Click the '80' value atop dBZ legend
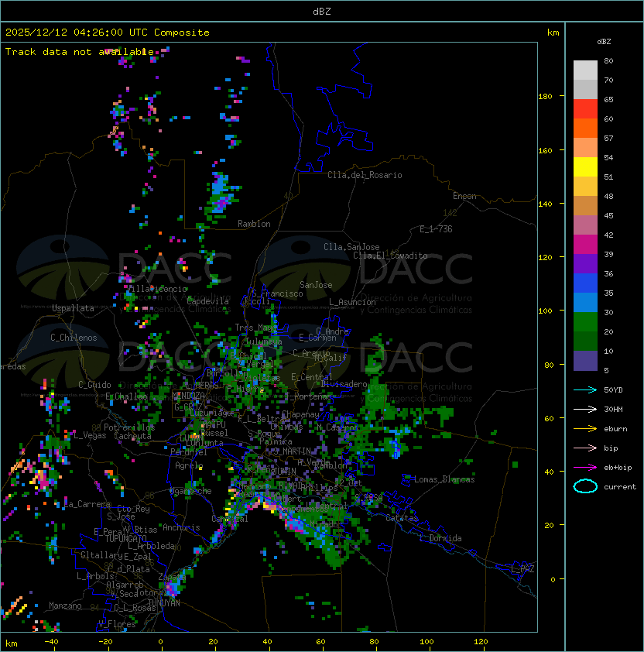 (608, 60)
